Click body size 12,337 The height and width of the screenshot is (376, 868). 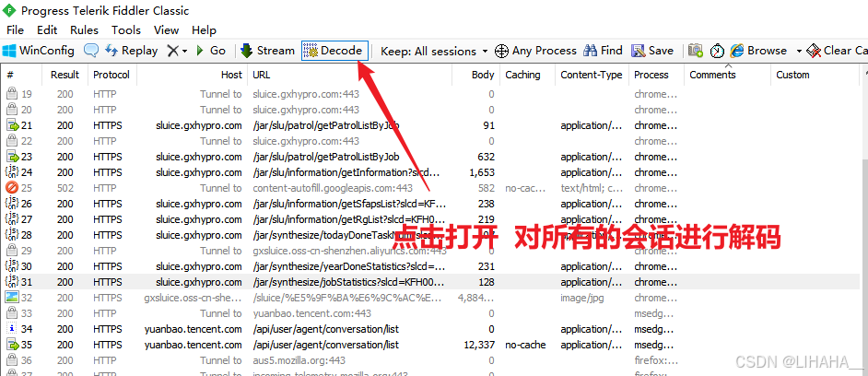[x=479, y=345]
